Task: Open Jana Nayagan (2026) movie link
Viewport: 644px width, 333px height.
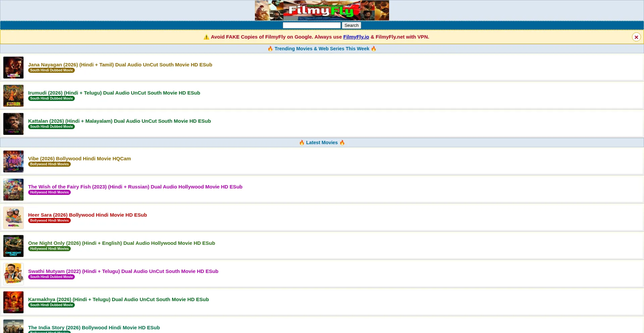Action: coord(120,65)
